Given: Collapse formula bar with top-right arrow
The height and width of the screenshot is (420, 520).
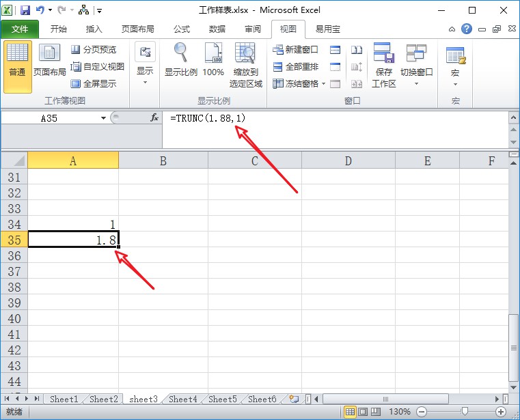Looking at the screenshot, I should click(x=513, y=117).
